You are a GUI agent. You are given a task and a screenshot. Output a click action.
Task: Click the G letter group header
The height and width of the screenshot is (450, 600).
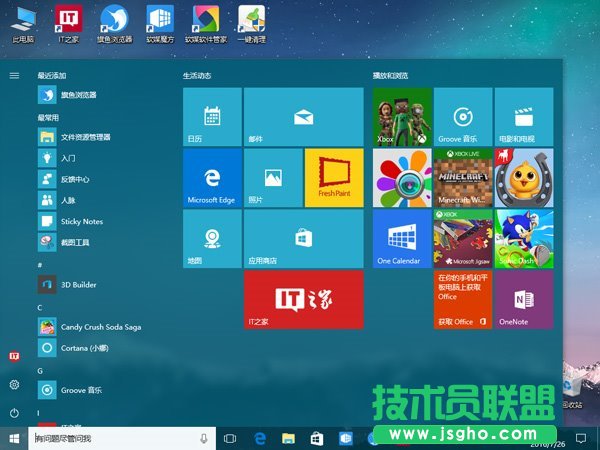pos(40,370)
